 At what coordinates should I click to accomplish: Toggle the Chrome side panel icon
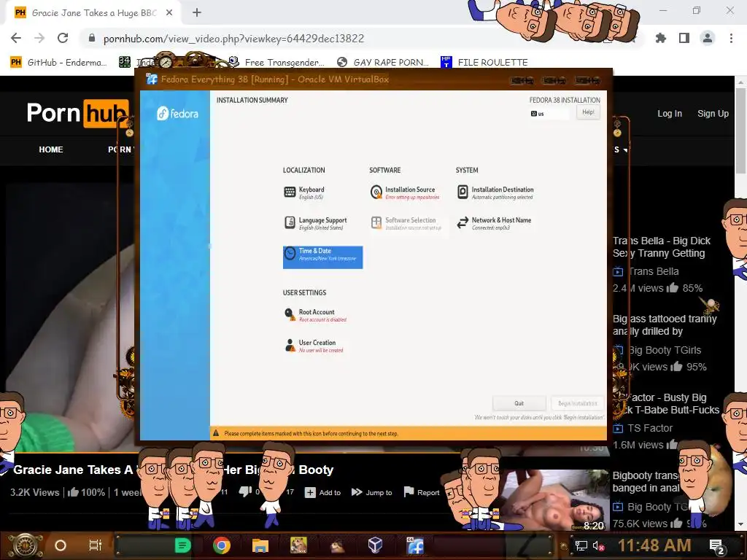(684, 38)
